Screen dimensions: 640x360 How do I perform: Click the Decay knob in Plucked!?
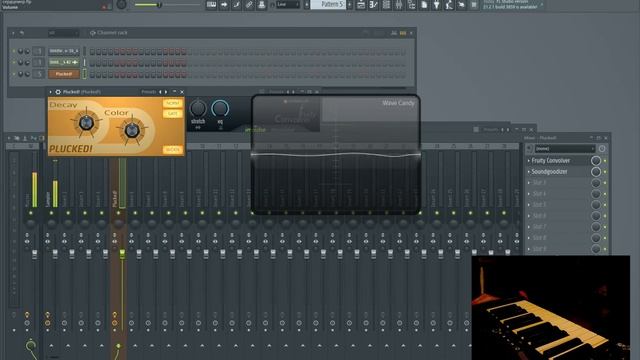[86, 123]
